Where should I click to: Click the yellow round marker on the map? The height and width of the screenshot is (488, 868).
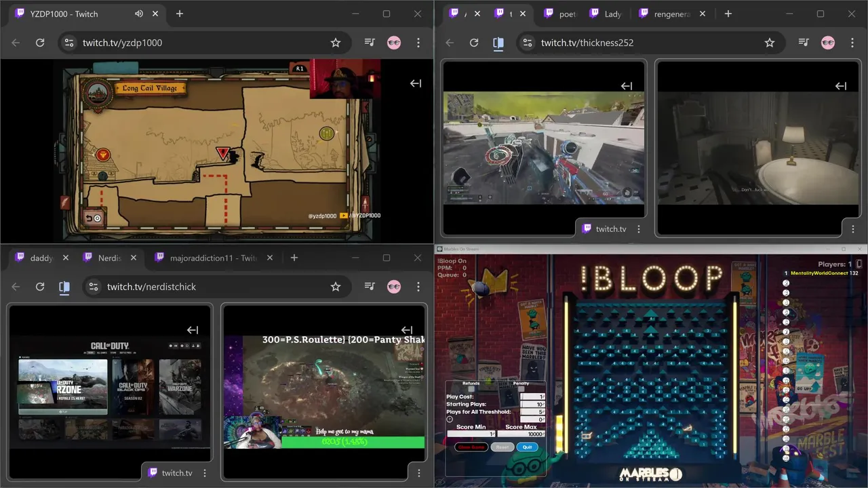(x=327, y=134)
